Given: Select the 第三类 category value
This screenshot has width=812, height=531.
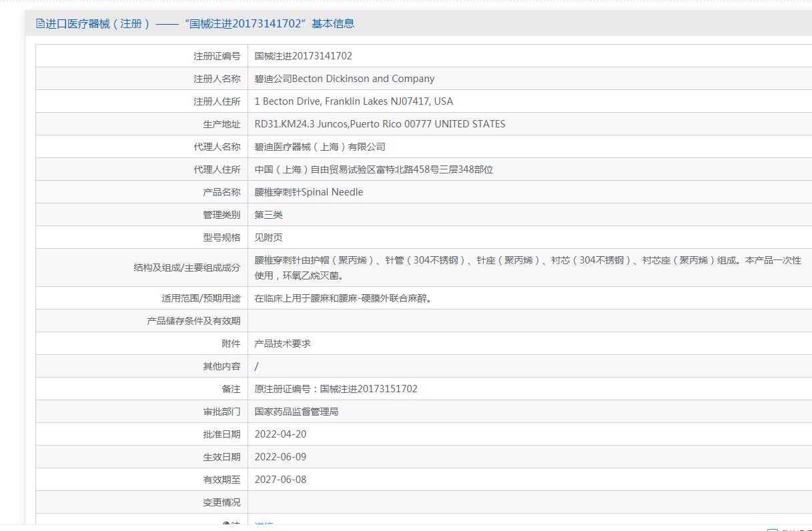Looking at the screenshot, I should (x=269, y=215).
